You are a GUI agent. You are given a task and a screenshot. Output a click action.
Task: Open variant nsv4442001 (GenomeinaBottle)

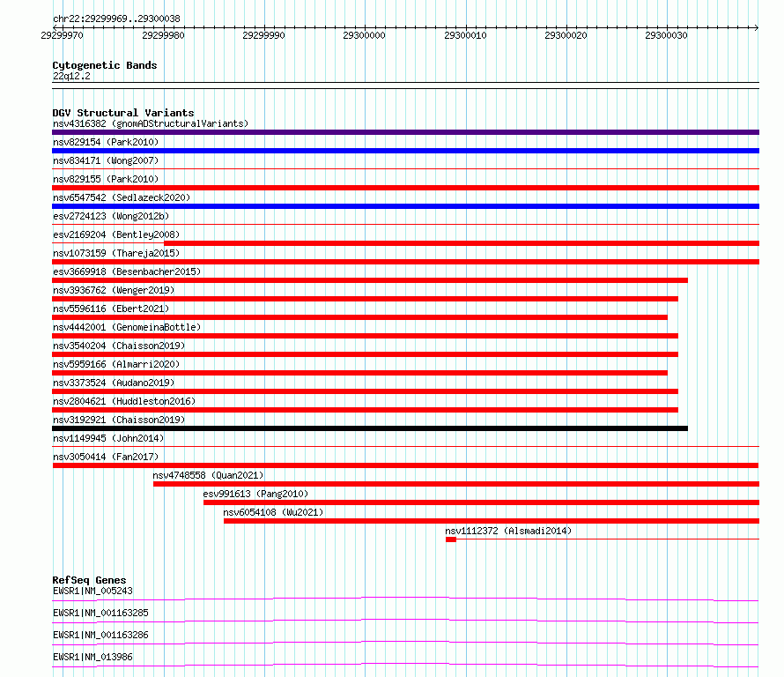click(127, 327)
